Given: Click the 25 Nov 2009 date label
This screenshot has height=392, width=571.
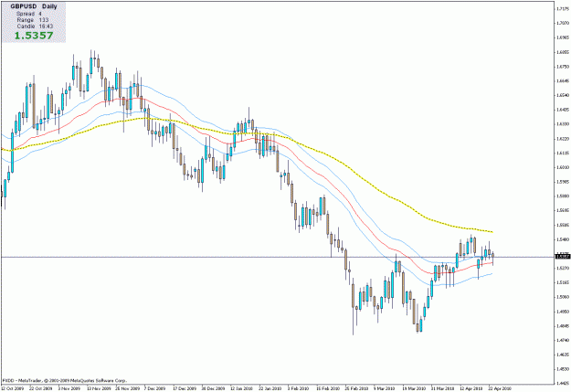Looking at the screenshot, I should click(128, 388).
